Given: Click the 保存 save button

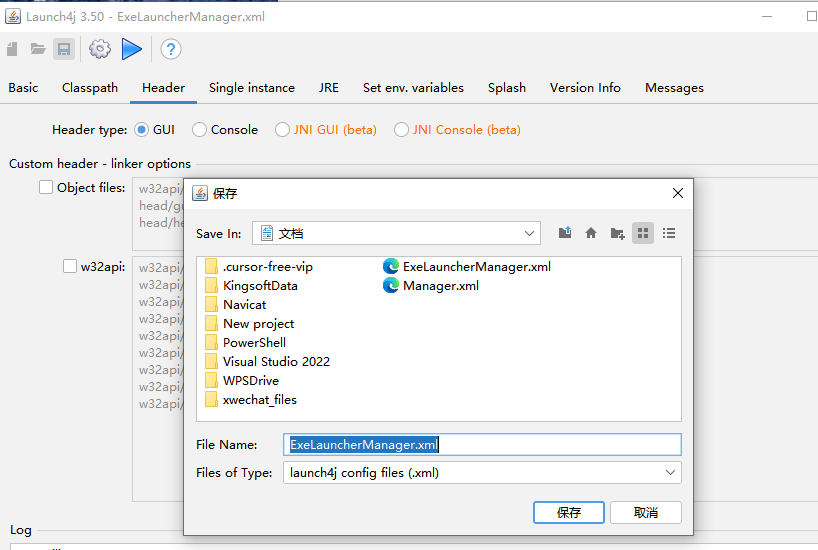Looking at the screenshot, I should click(x=569, y=512).
